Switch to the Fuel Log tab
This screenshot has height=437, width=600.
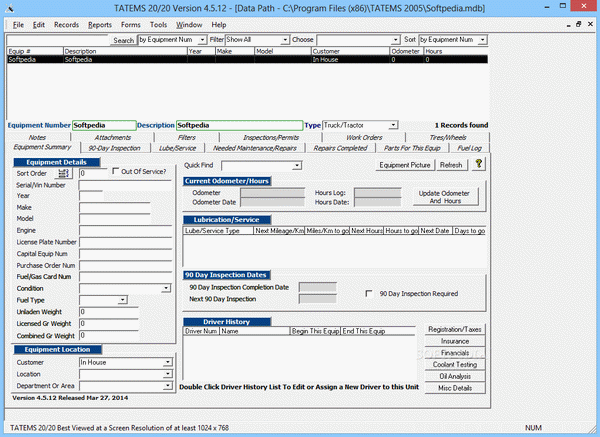click(x=470, y=148)
